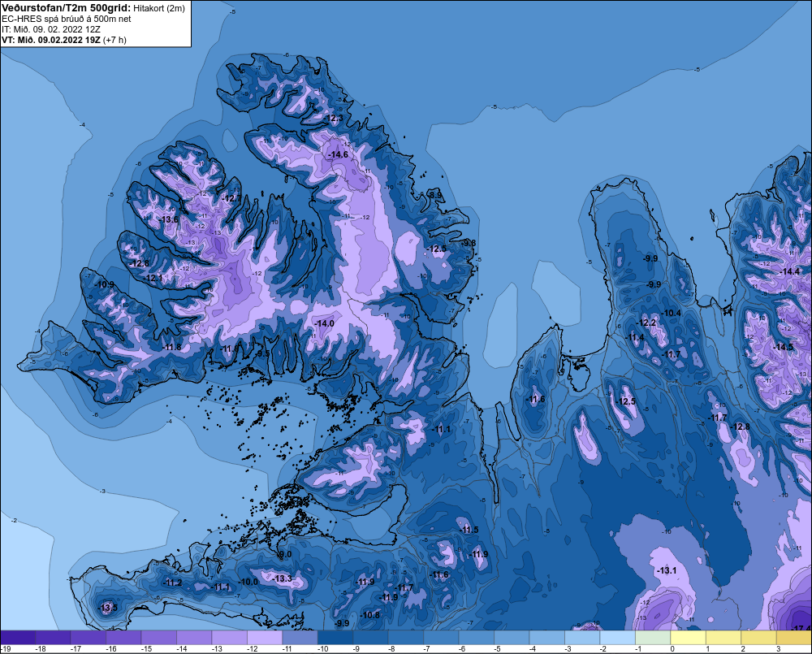The width and height of the screenshot is (812, 654).
Task: Click the 3 tick label on the legend
Action: [778, 649]
